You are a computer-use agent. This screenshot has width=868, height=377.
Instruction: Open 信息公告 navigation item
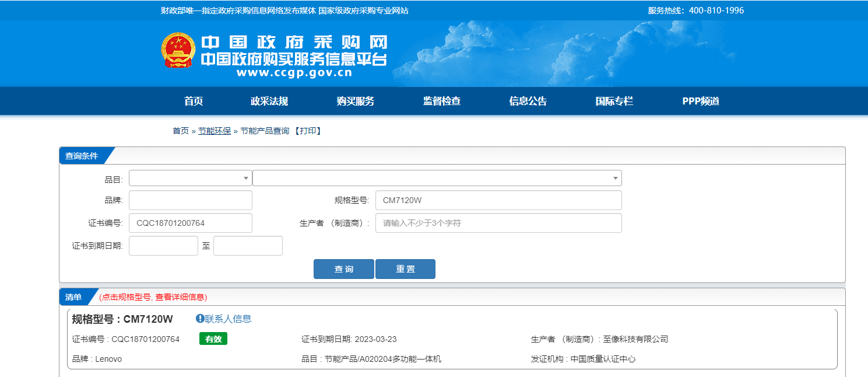pos(528,101)
